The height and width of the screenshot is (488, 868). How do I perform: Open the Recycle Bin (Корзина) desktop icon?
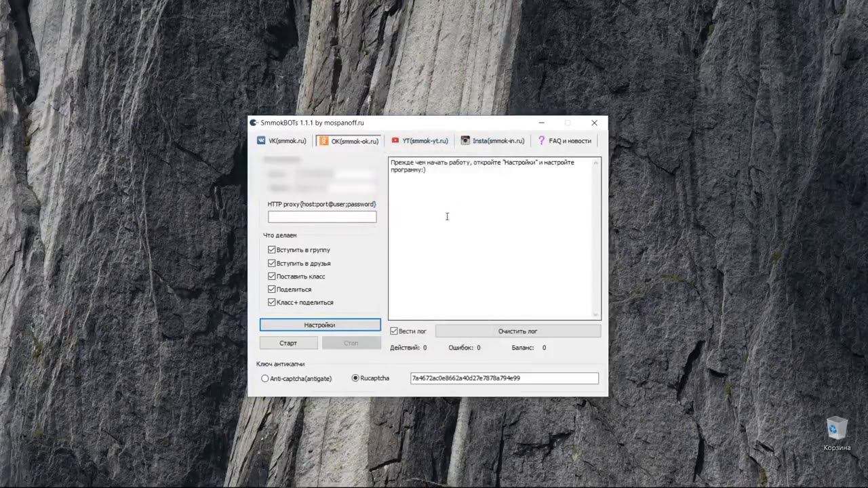(x=837, y=434)
